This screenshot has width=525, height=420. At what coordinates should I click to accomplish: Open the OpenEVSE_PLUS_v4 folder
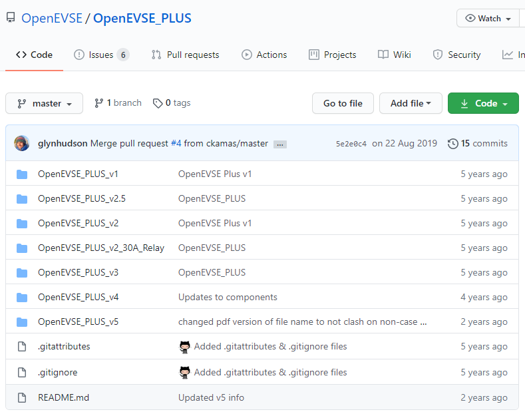[78, 297]
